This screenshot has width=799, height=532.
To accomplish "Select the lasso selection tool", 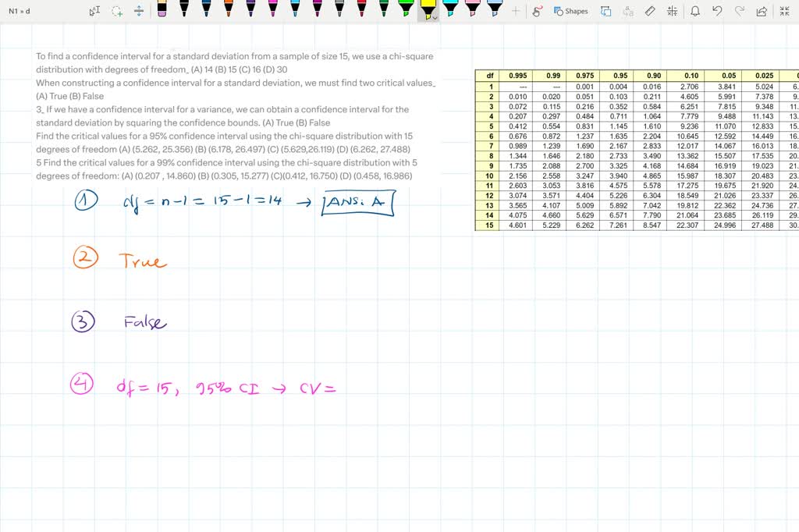I will pos(117,10).
